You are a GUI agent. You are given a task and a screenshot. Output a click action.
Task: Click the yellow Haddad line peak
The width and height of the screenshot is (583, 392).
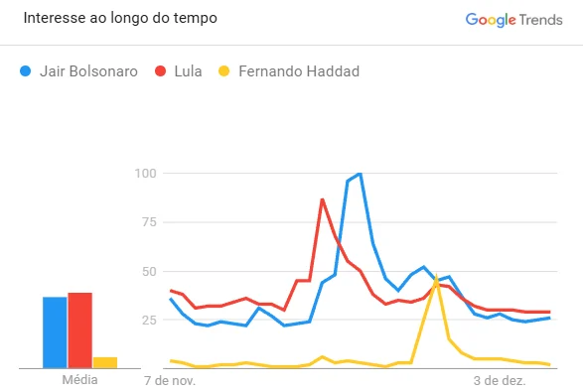pos(436,277)
